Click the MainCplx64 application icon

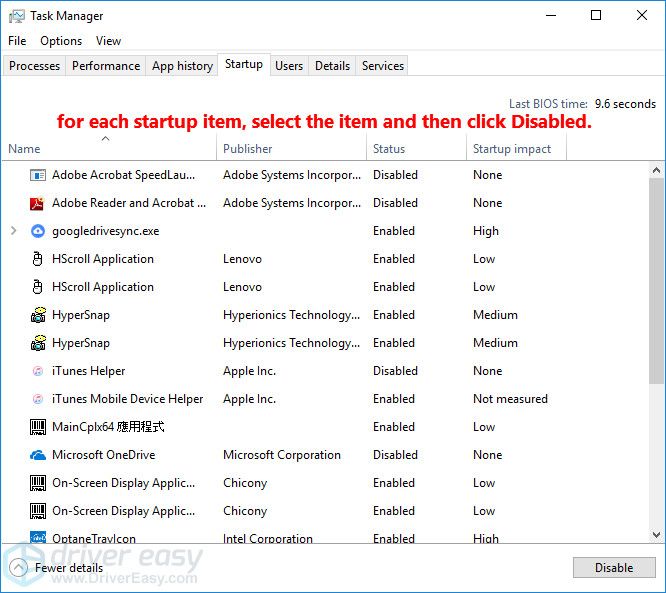tap(38, 427)
